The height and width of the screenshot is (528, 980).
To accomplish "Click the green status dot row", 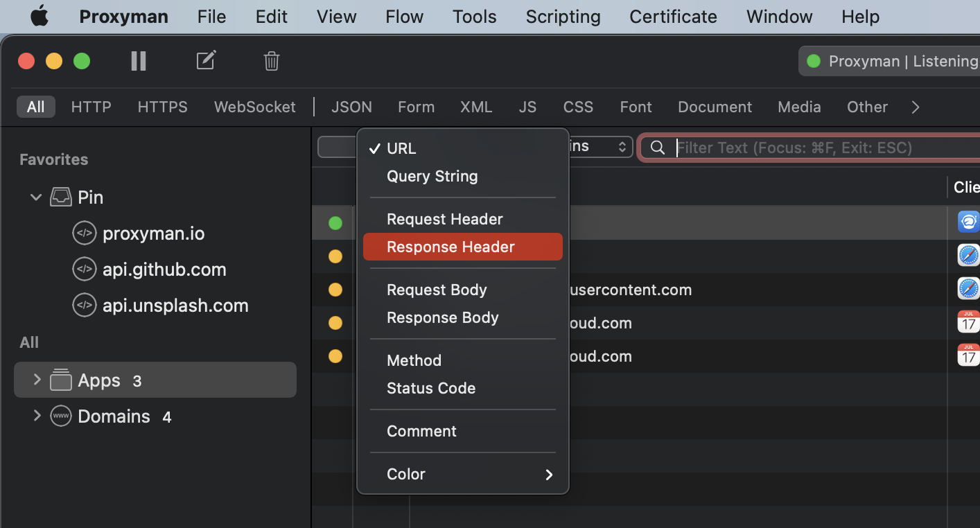I will tap(335, 223).
